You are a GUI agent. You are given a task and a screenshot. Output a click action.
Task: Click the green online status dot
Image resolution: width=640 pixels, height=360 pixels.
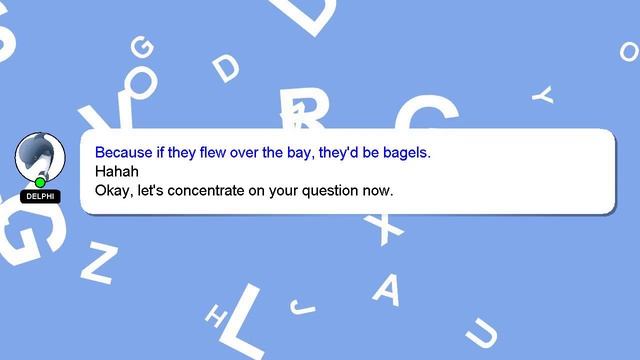(40, 182)
